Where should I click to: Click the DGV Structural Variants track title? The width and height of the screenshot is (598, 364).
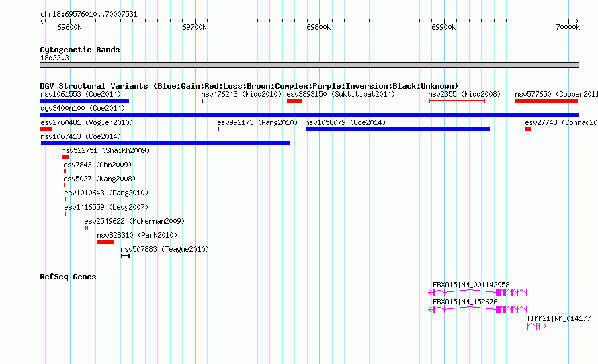click(249, 86)
